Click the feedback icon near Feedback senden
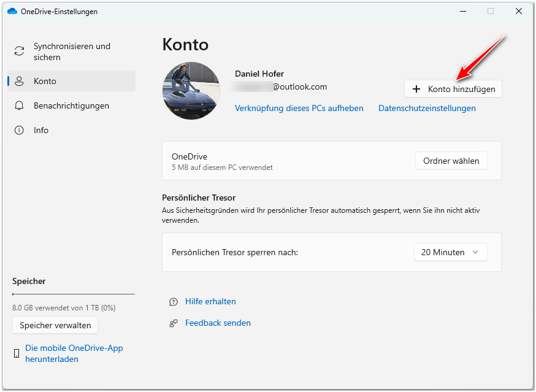The image size is (536, 392). click(174, 323)
